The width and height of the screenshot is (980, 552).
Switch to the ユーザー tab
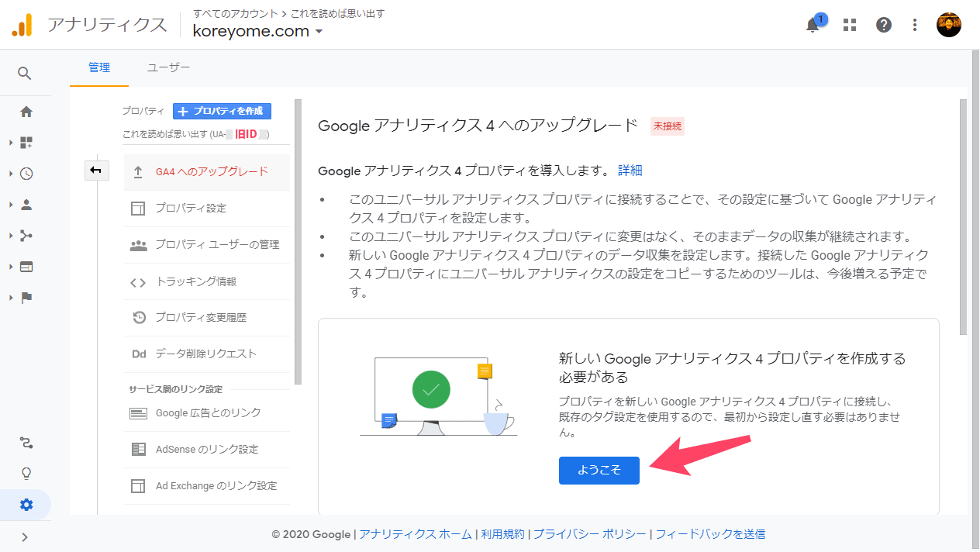click(x=169, y=68)
